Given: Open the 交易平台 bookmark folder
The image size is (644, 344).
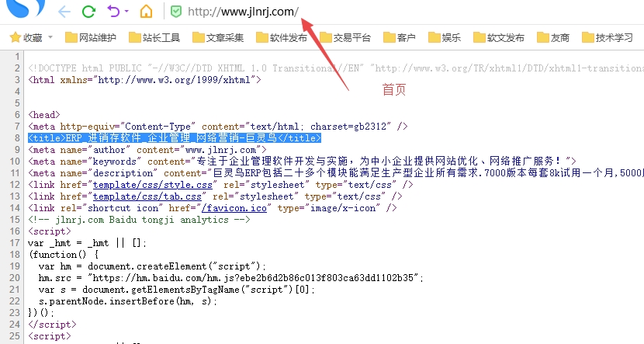Looking at the screenshot, I should point(345,37).
